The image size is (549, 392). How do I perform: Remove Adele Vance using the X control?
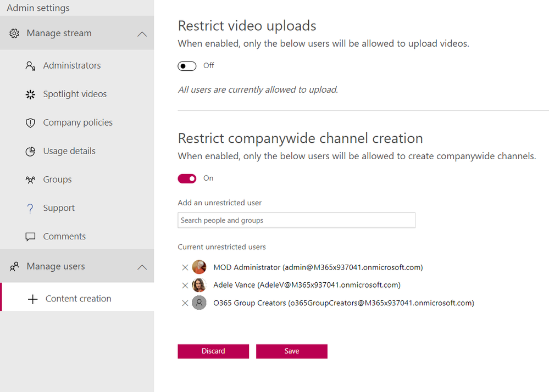185,285
